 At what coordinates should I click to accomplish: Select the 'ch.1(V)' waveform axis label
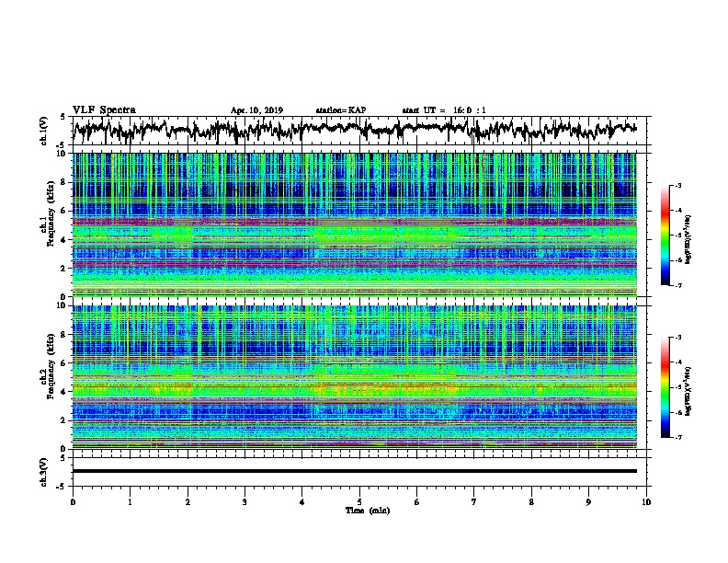tap(44, 131)
